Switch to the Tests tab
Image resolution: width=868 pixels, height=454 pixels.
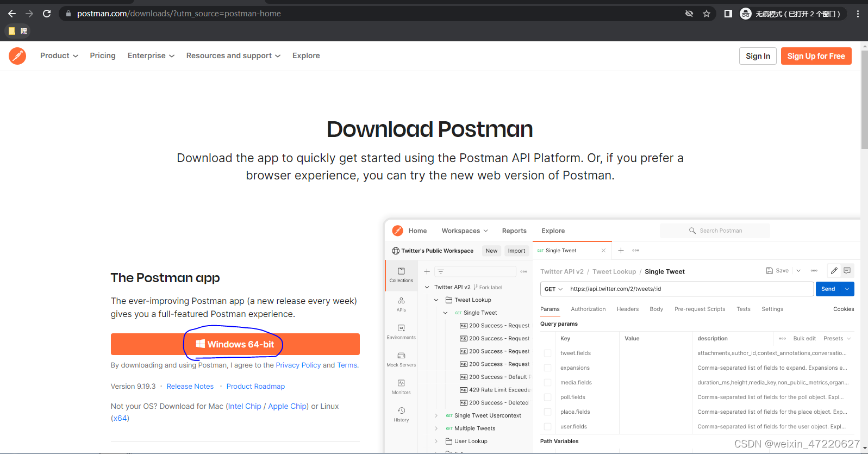744,309
